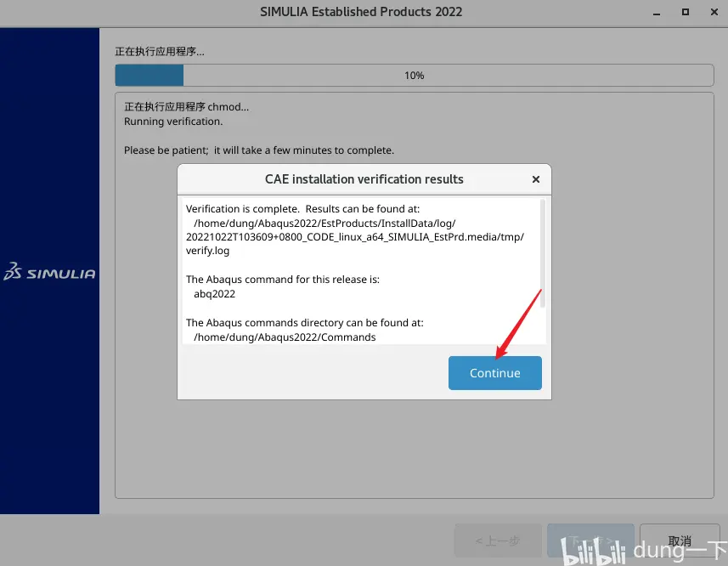Click the 'Running verification.' log line
728x566 pixels.
pos(173,122)
